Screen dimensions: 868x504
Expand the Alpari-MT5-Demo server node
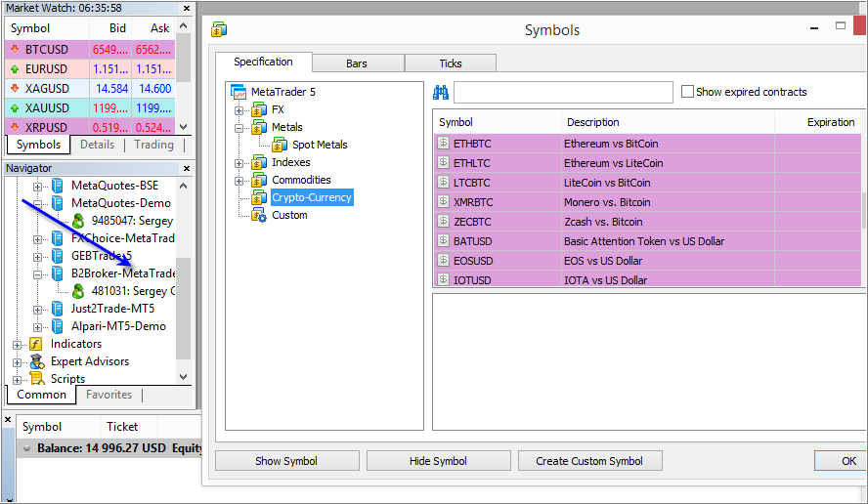(37, 327)
